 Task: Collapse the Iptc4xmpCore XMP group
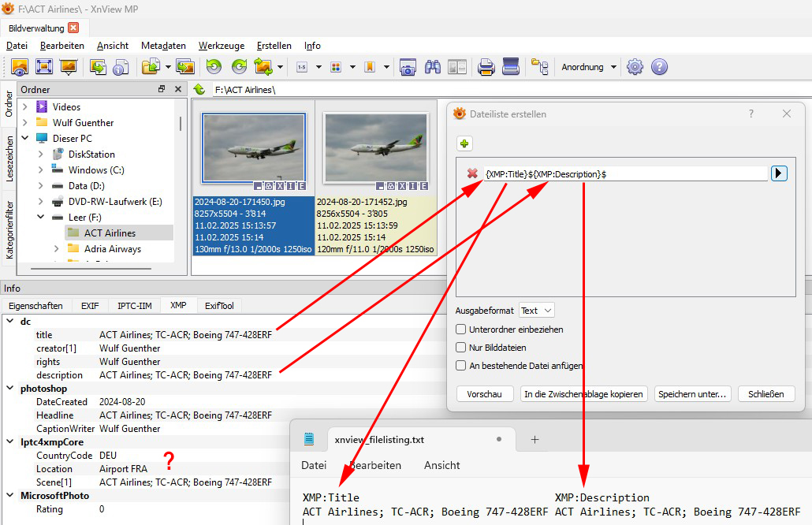pyautogui.click(x=9, y=441)
